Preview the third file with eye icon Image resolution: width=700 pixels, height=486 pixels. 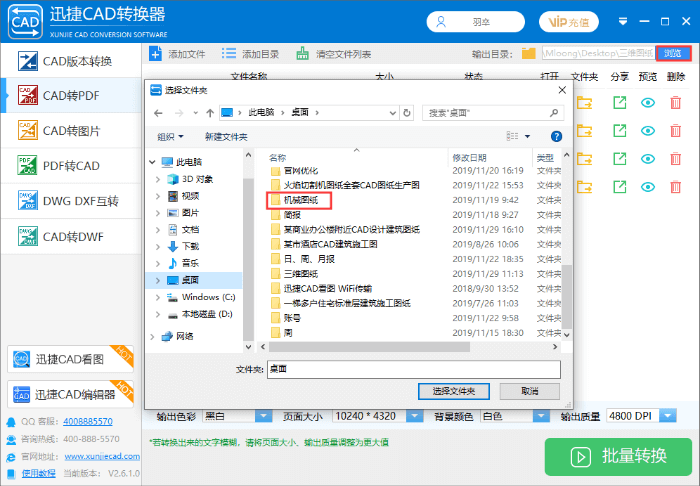point(648,159)
